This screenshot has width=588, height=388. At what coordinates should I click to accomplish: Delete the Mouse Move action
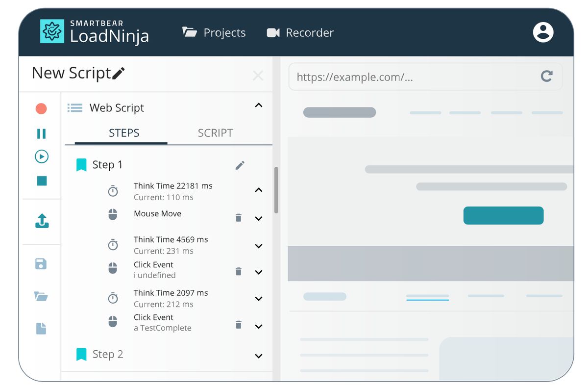coord(239,217)
